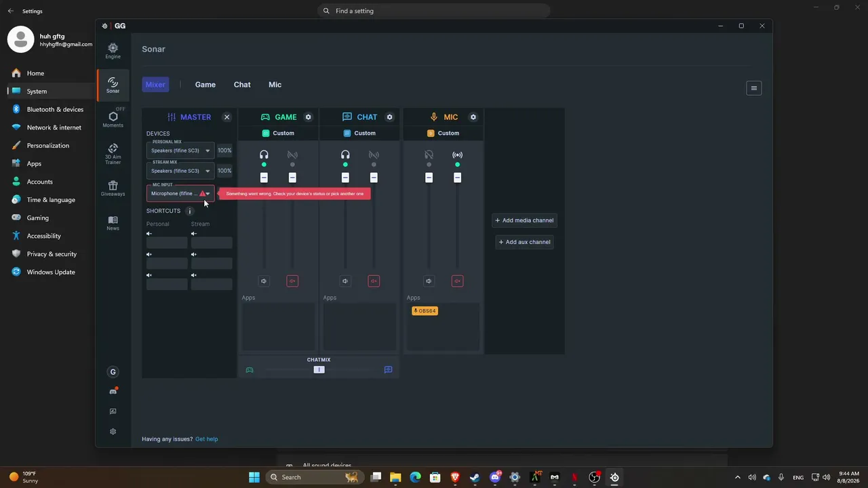Open OBS Studio from the taskbar
Screen dimensions: 868x488
click(595, 477)
